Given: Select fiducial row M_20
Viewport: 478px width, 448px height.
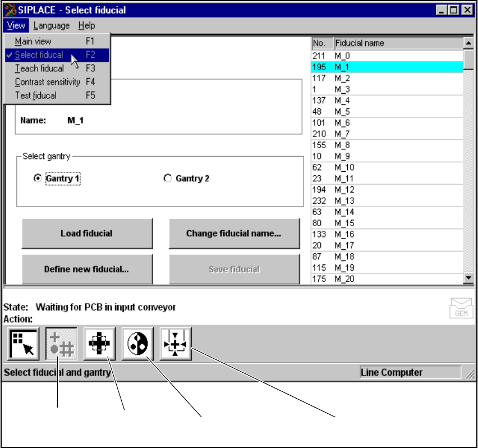Looking at the screenshot, I should (x=387, y=279).
